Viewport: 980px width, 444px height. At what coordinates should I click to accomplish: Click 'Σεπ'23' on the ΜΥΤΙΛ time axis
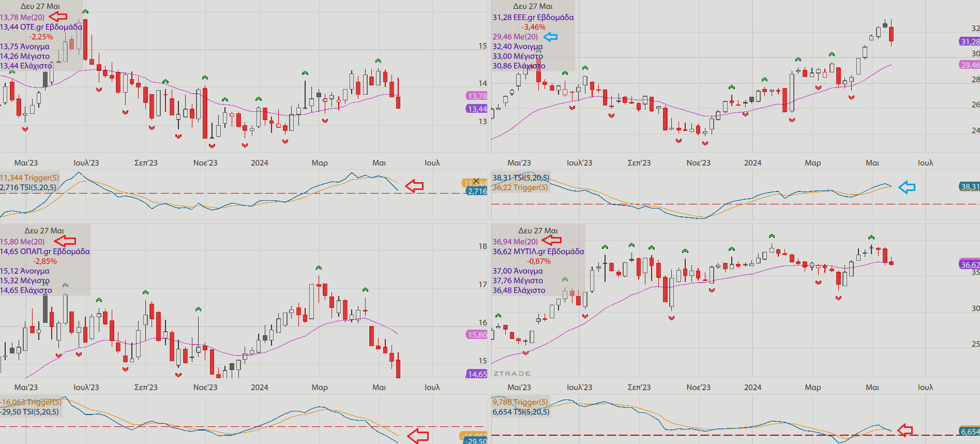tap(639, 388)
